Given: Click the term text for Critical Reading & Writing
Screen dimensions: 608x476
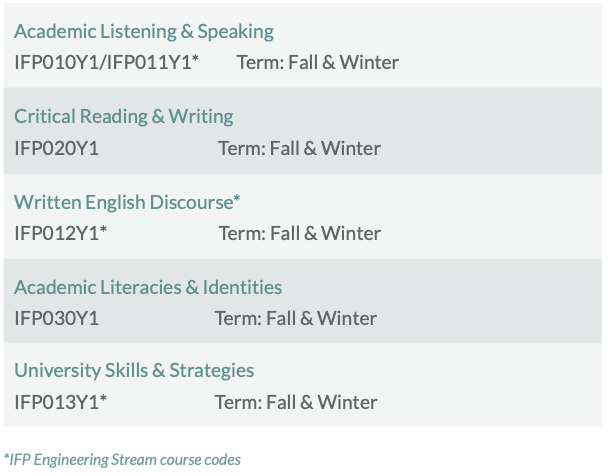Looking at the screenshot, I should (x=299, y=148).
